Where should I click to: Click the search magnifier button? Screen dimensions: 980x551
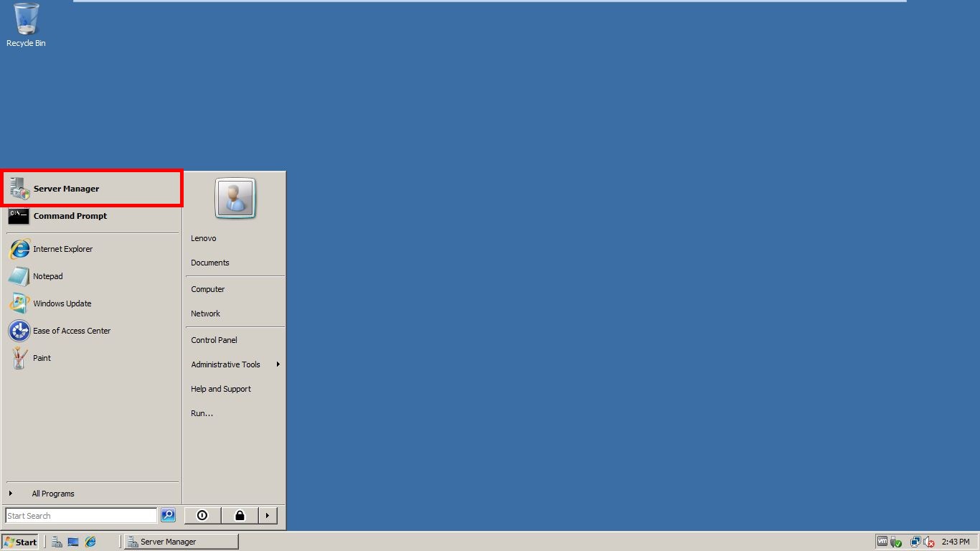click(x=168, y=515)
